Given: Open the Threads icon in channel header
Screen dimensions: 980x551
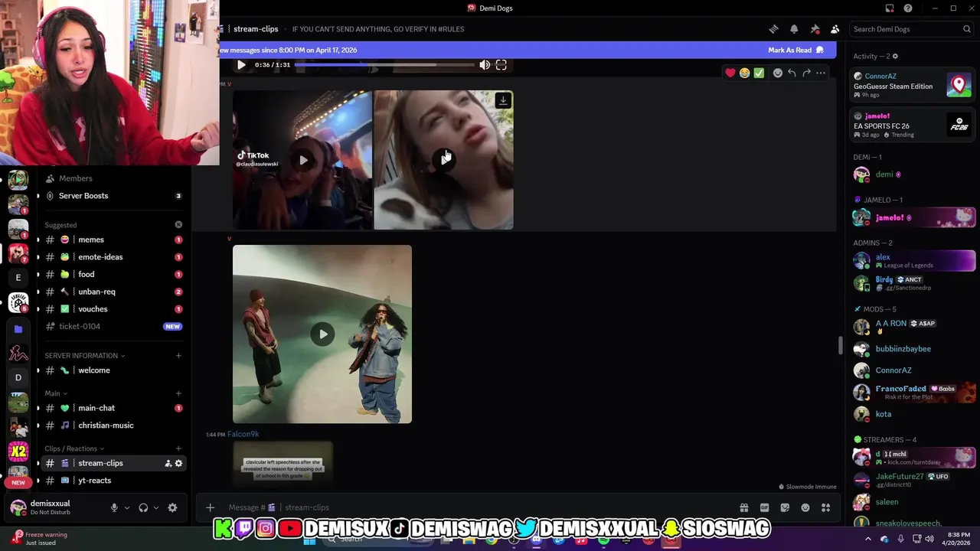Looking at the screenshot, I should tap(773, 29).
